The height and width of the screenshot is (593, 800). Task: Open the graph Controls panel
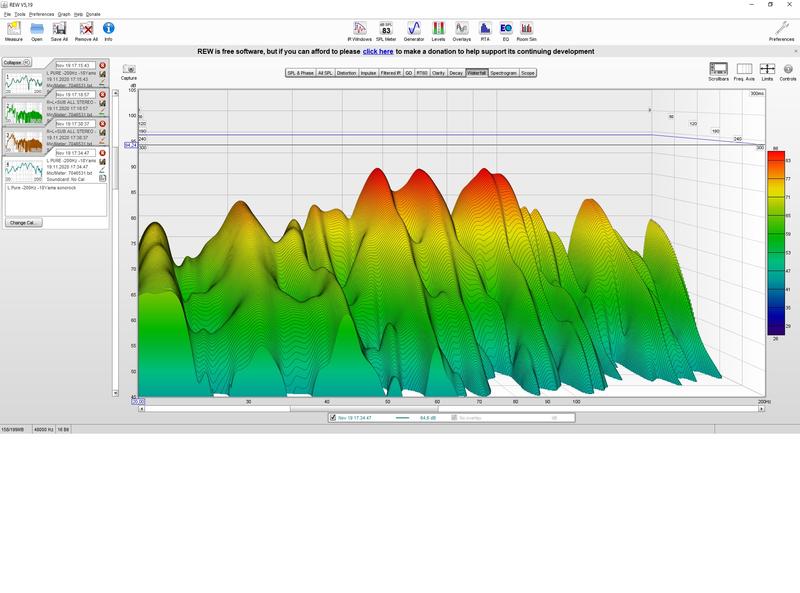[x=788, y=71]
